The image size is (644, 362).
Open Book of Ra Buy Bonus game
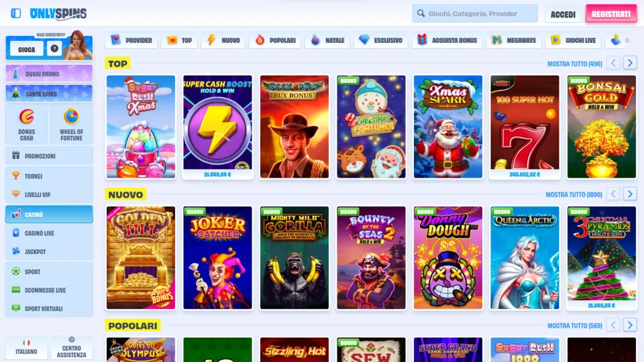click(x=294, y=127)
